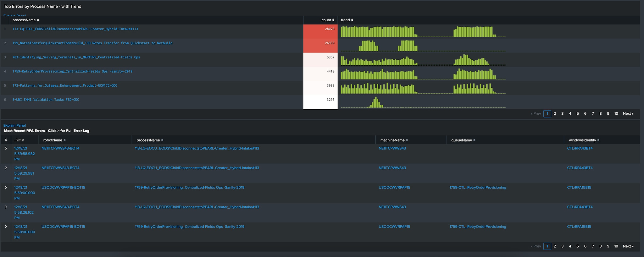Image resolution: width=644 pixels, height=257 pixels.
Task: Expand error row at 5:58:26.102 PM
Action: (x=6, y=207)
